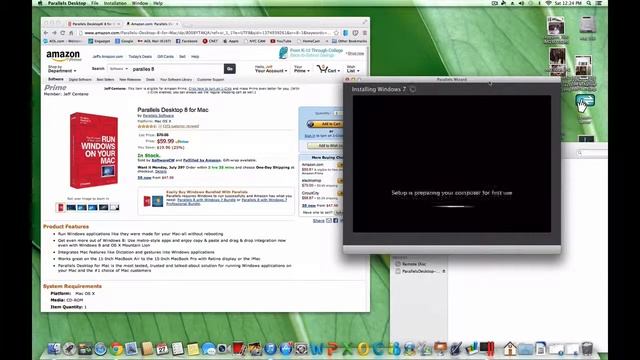Expand Shop by Department dropdown
Viewport: 640px width, 360px height.
(62, 69)
